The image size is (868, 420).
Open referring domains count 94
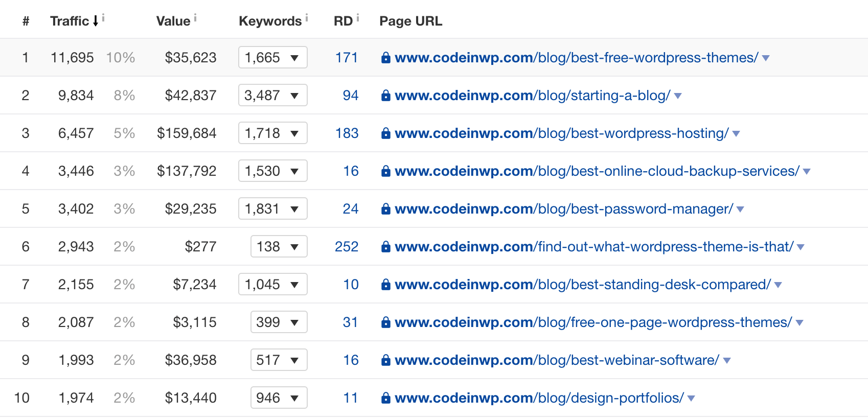351,96
